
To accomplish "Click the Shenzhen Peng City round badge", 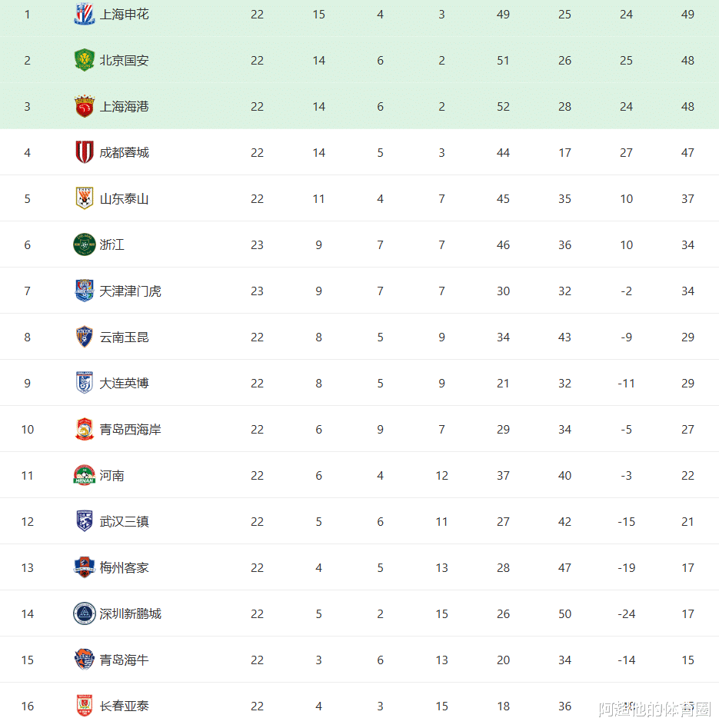I will click(84, 614).
